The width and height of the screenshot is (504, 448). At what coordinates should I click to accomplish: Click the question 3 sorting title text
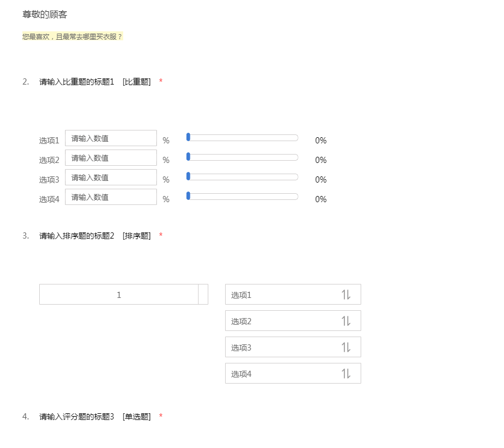[77, 236]
